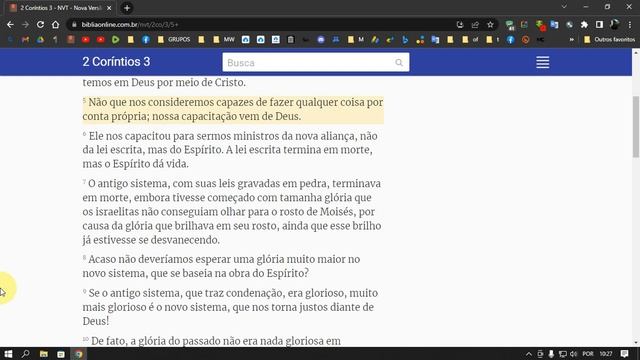This screenshot has width=640, height=360.
Task: Switch to Chrome on the taskbar
Action: pos(78,354)
